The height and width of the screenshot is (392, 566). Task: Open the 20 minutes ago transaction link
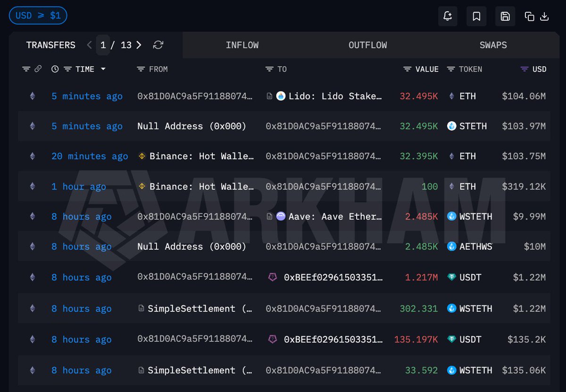point(90,156)
